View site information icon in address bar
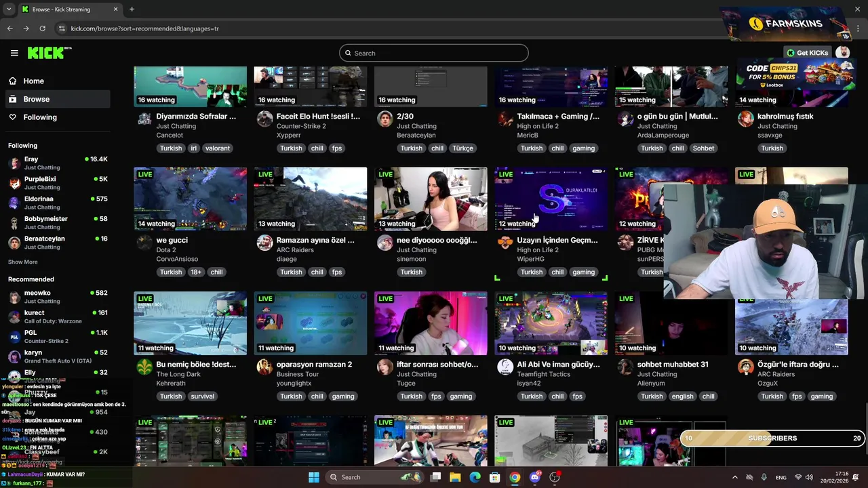Screen dimensions: 868x488 coord(62,28)
